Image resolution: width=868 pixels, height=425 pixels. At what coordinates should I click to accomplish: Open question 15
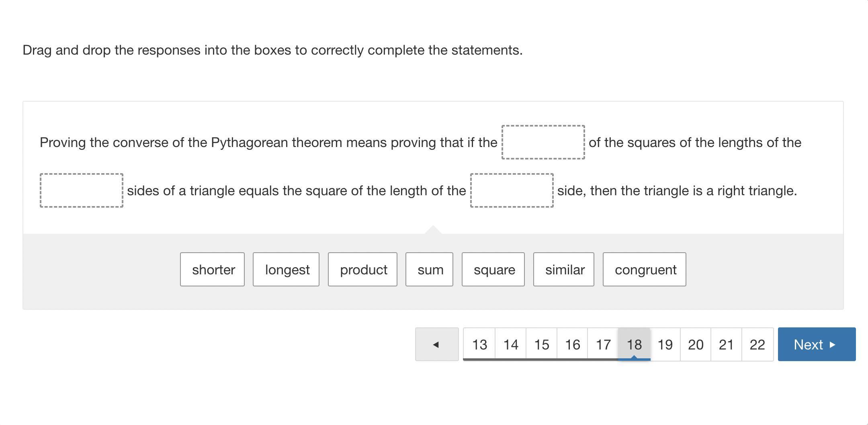pos(541,344)
